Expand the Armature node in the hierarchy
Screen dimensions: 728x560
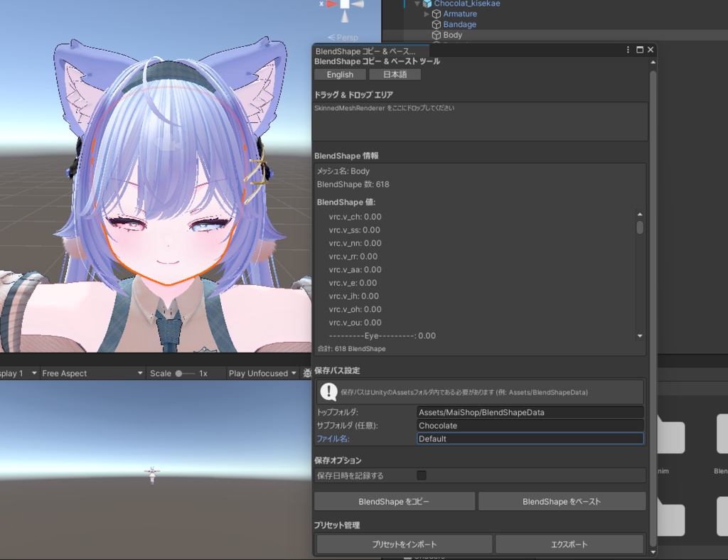click(x=426, y=14)
